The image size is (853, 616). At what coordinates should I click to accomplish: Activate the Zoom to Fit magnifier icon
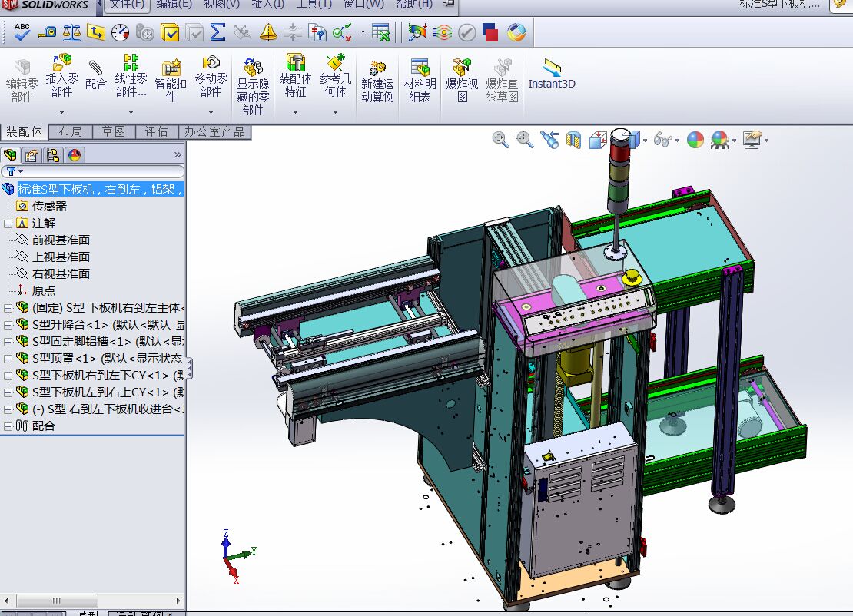pyautogui.click(x=500, y=139)
